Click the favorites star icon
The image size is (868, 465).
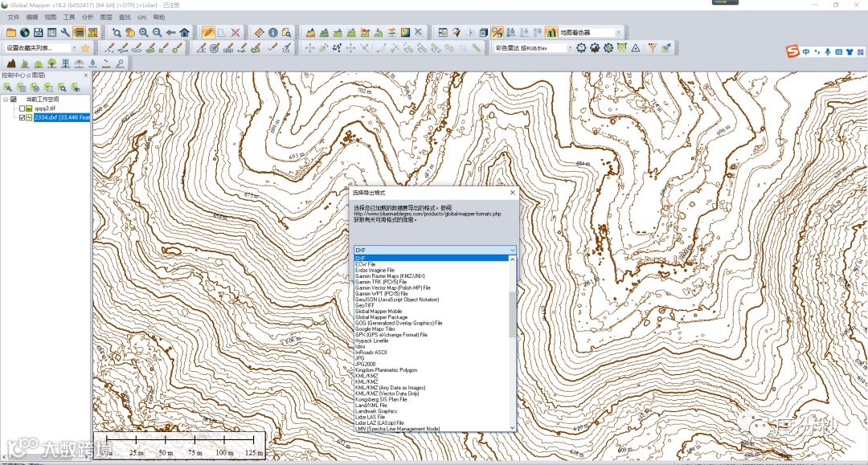[x=85, y=48]
